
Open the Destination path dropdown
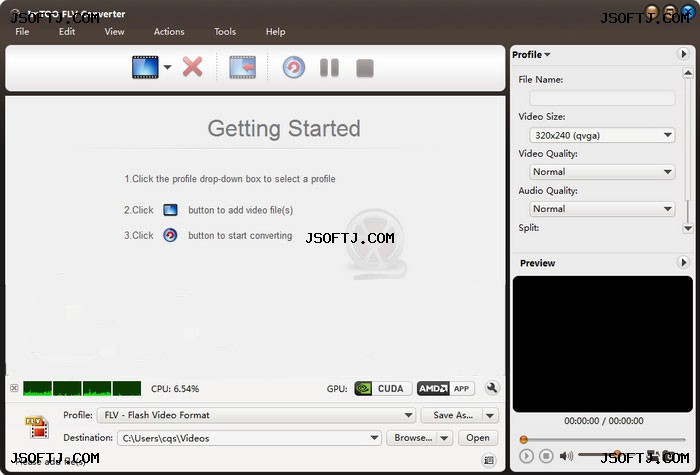coord(249,438)
